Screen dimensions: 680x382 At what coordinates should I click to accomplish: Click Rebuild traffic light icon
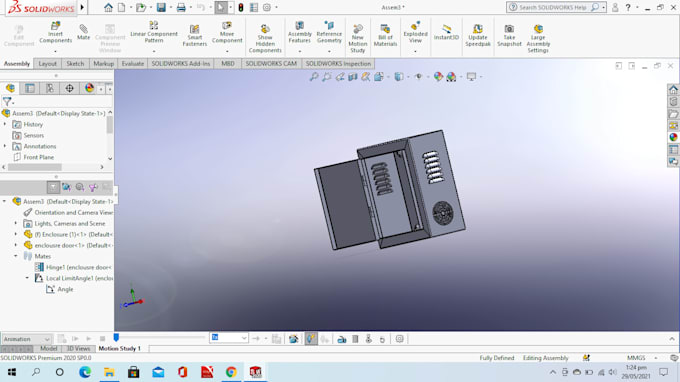[x=241, y=7]
